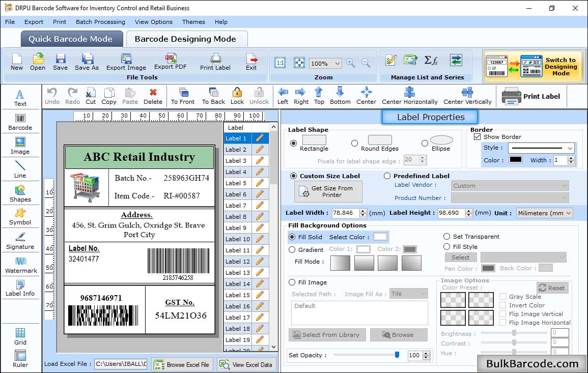Click the New file icon
Image resolution: width=588 pixels, height=373 pixels.
[16, 62]
